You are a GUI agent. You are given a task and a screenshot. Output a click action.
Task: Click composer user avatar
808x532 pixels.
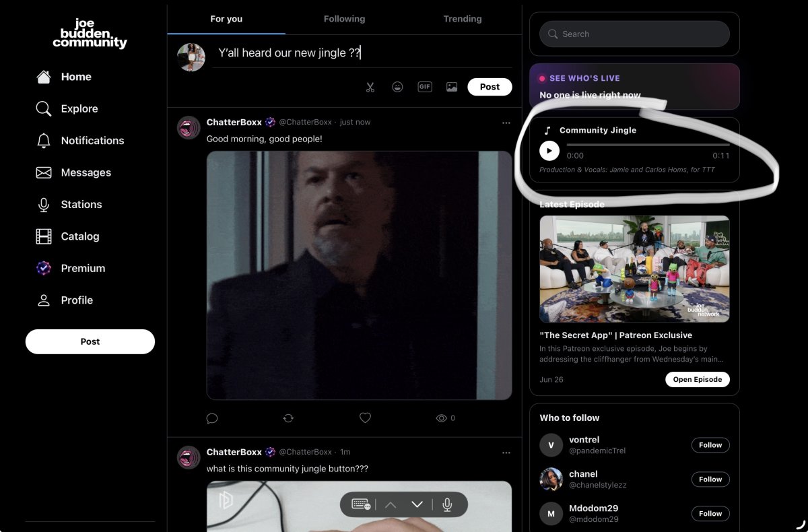coord(191,57)
